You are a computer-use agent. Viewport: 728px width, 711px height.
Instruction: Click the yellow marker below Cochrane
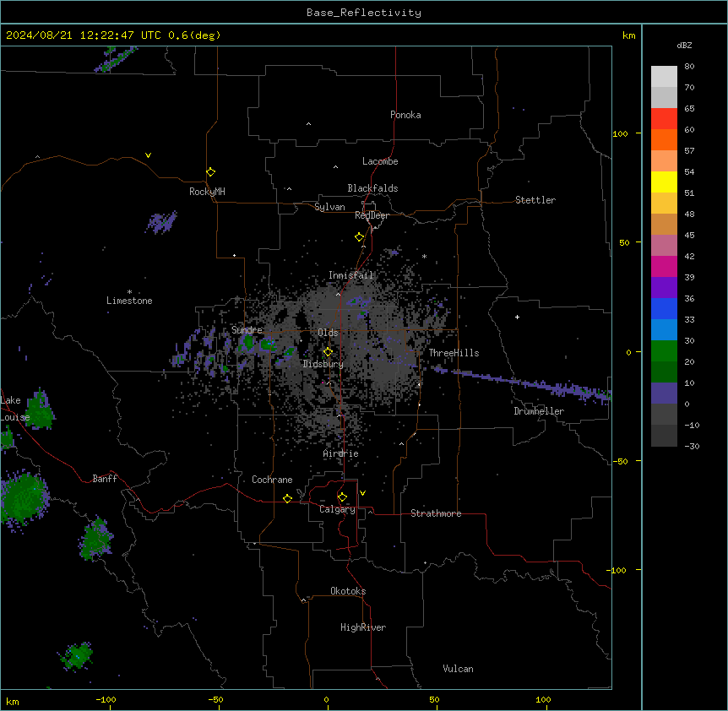(287, 498)
